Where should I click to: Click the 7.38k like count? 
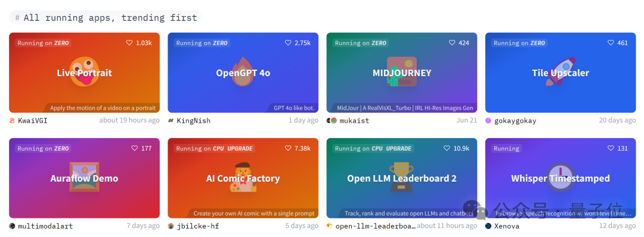pyautogui.click(x=303, y=148)
